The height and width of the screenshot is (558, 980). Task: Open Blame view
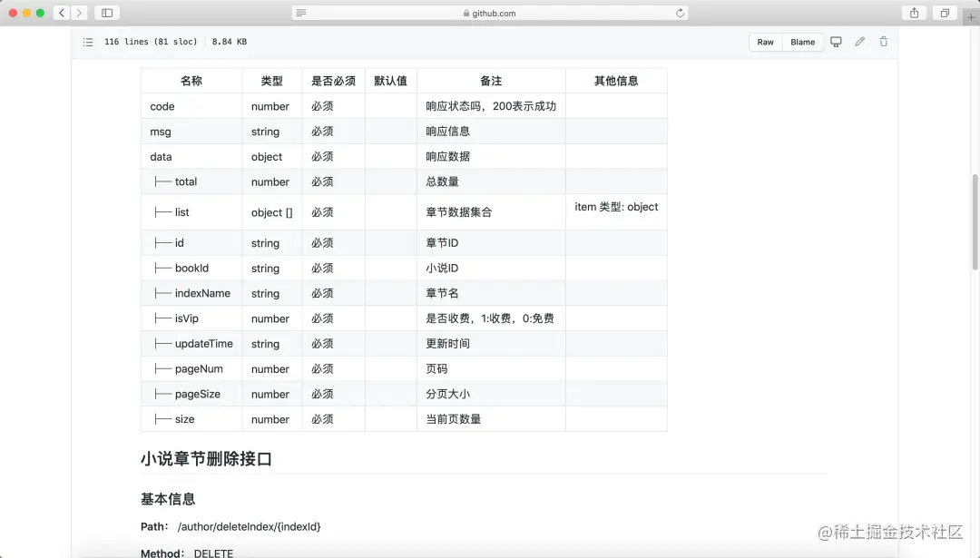coord(802,42)
